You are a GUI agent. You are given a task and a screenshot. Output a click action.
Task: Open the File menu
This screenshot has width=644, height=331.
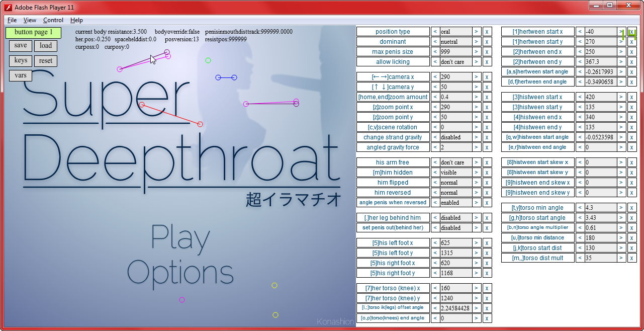point(12,20)
